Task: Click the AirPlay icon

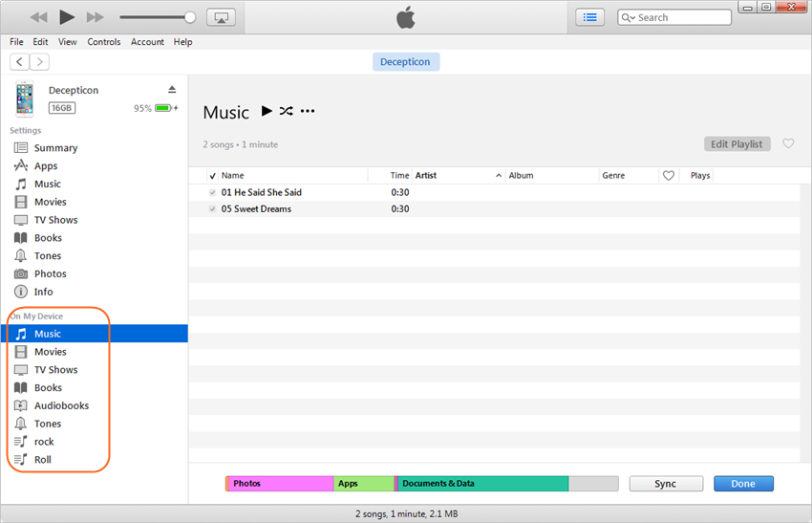Action: [x=221, y=17]
